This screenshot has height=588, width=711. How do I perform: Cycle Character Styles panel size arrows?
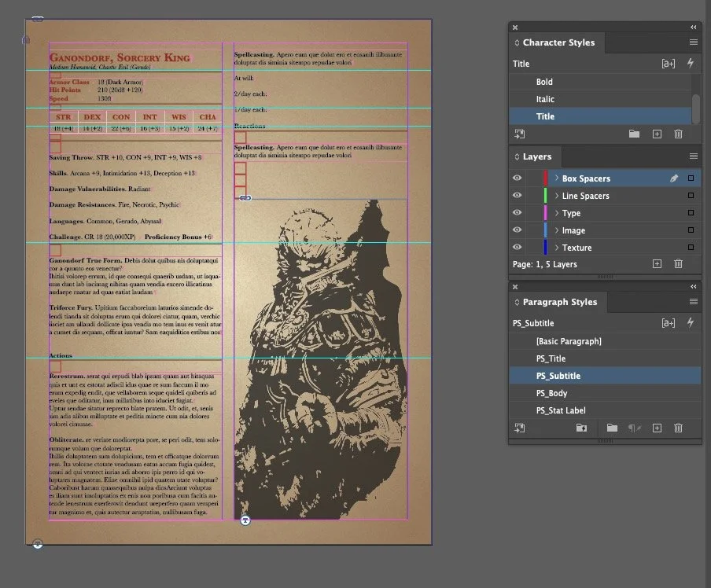click(517, 42)
